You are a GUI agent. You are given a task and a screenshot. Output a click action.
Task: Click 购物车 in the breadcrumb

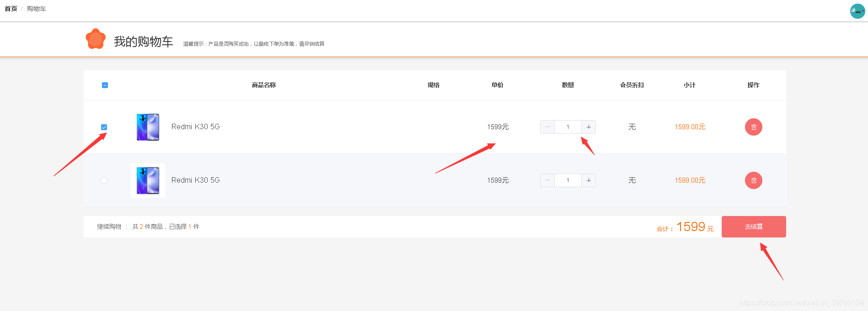pos(36,9)
